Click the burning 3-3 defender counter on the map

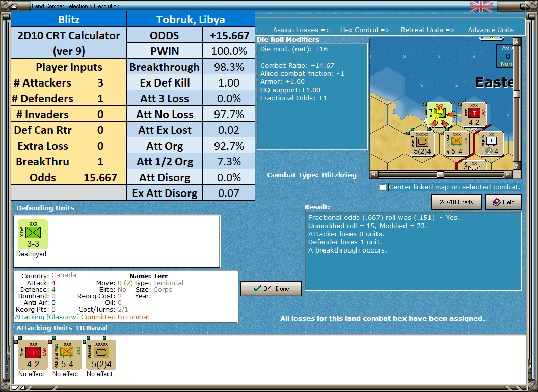tap(439, 115)
